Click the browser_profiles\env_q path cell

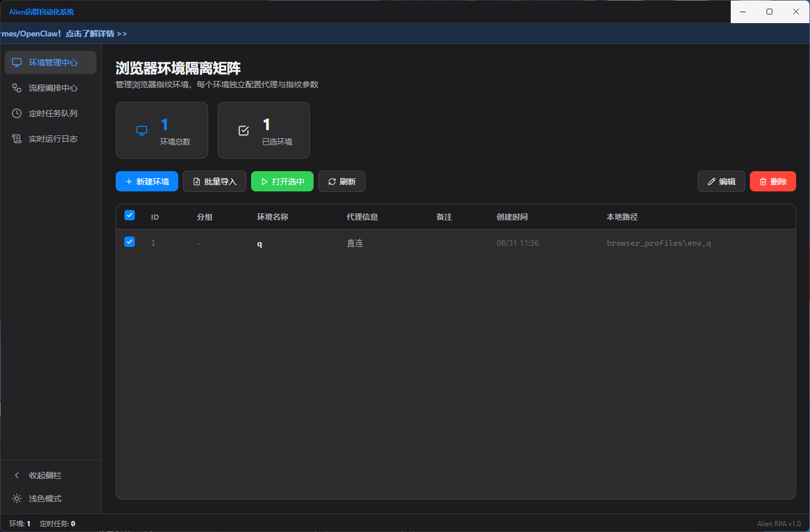click(x=659, y=243)
